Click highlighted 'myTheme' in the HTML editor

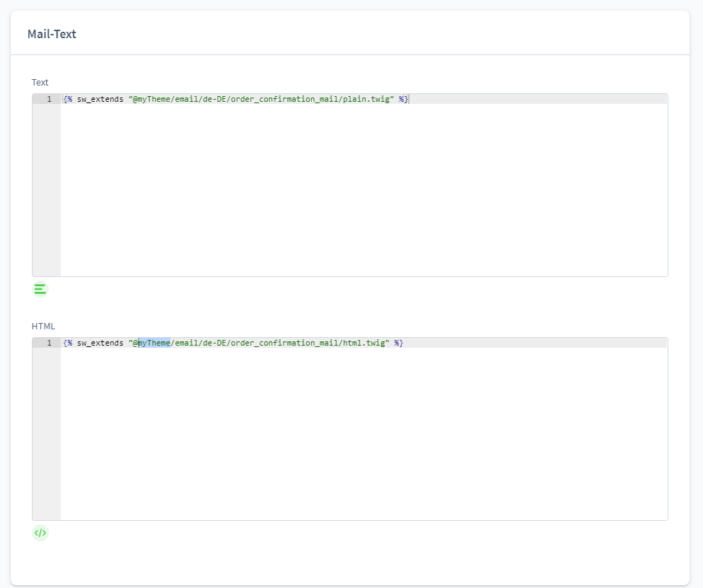[153, 343]
